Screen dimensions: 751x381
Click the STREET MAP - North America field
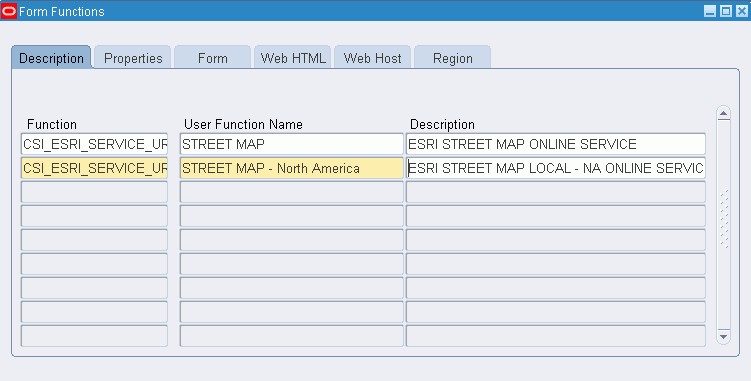coord(292,168)
